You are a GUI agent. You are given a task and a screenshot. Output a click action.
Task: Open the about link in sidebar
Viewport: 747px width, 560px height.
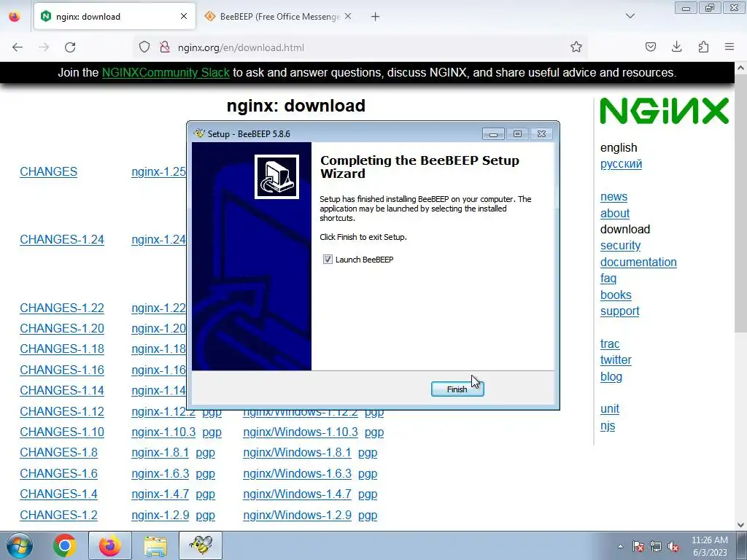pyautogui.click(x=614, y=214)
